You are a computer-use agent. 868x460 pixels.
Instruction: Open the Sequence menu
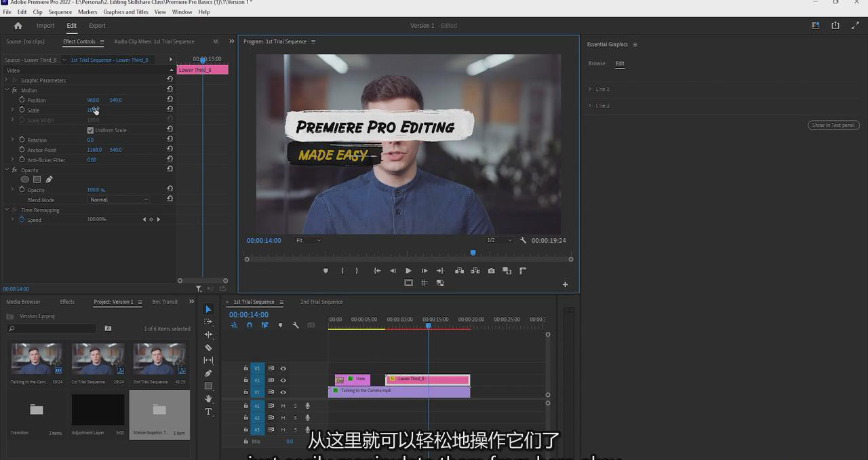[x=60, y=12]
